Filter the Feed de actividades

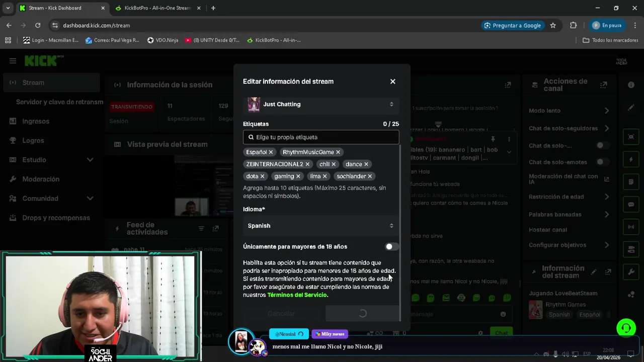pyautogui.click(x=201, y=228)
